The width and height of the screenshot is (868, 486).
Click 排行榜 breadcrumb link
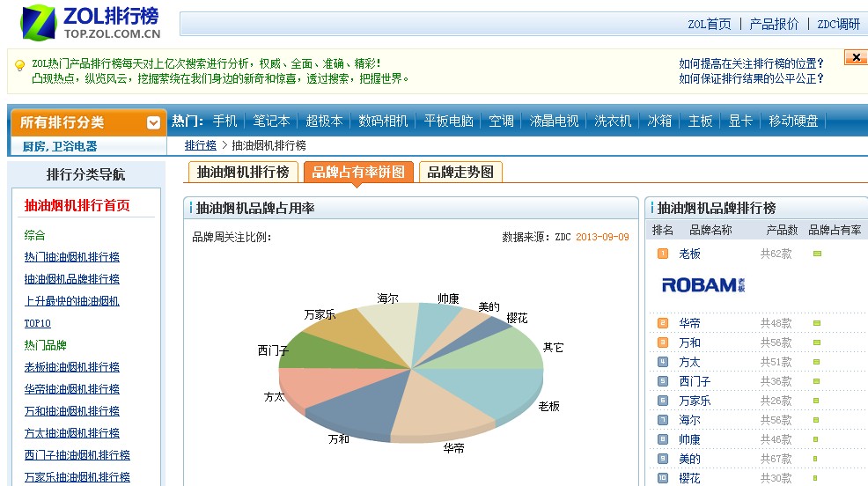pyautogui.click(x=201, y=145)
